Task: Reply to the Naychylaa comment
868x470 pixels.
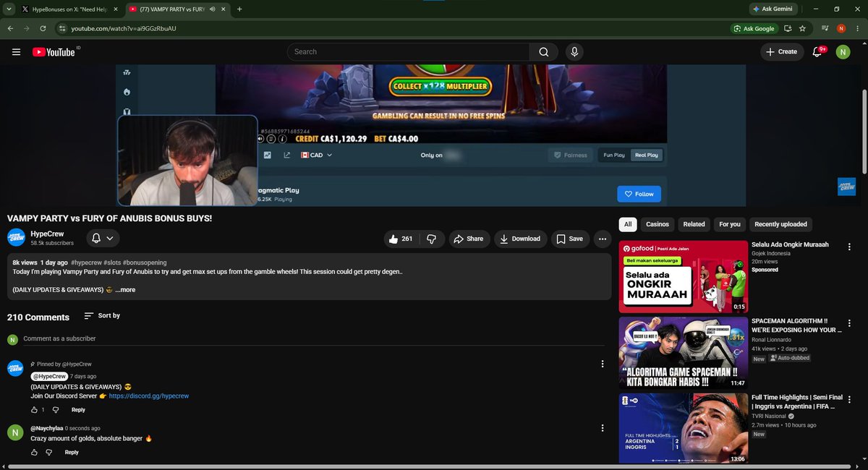Action: click(72, 453)
